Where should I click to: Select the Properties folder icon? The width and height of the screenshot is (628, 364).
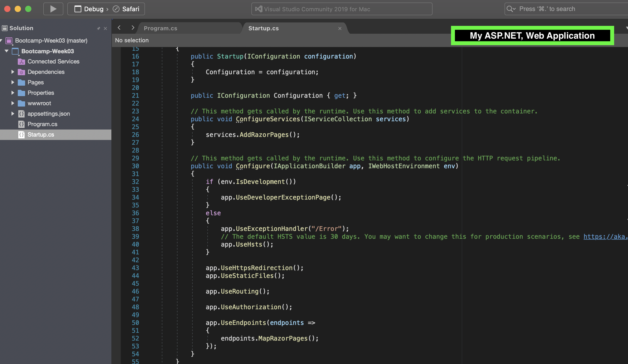click(21, 93)
